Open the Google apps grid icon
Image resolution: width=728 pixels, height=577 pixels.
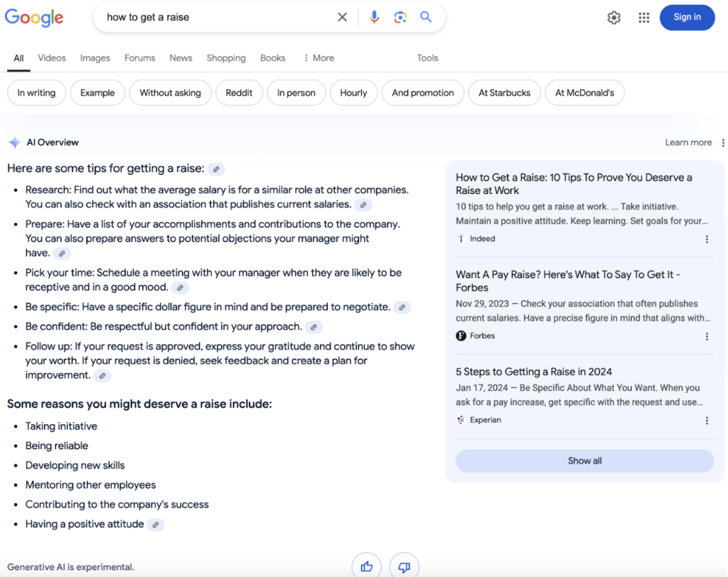click(x=643, y=18)
